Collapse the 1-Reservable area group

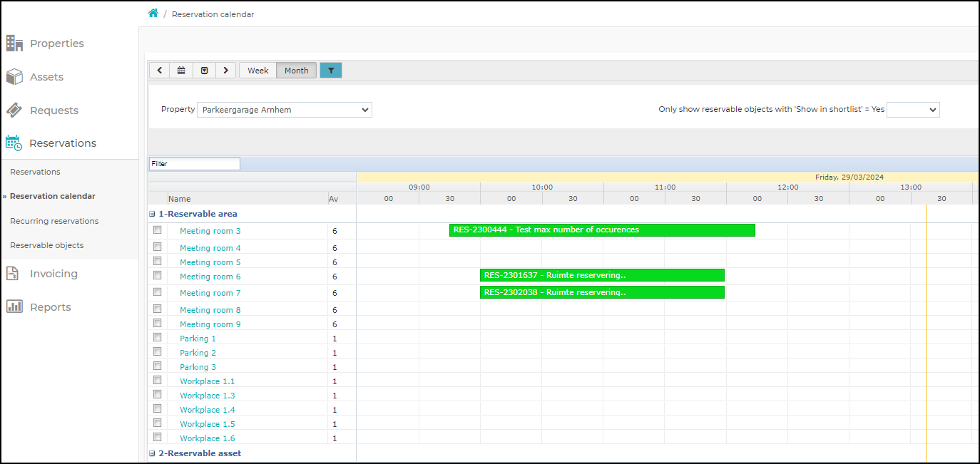point(152,214)
